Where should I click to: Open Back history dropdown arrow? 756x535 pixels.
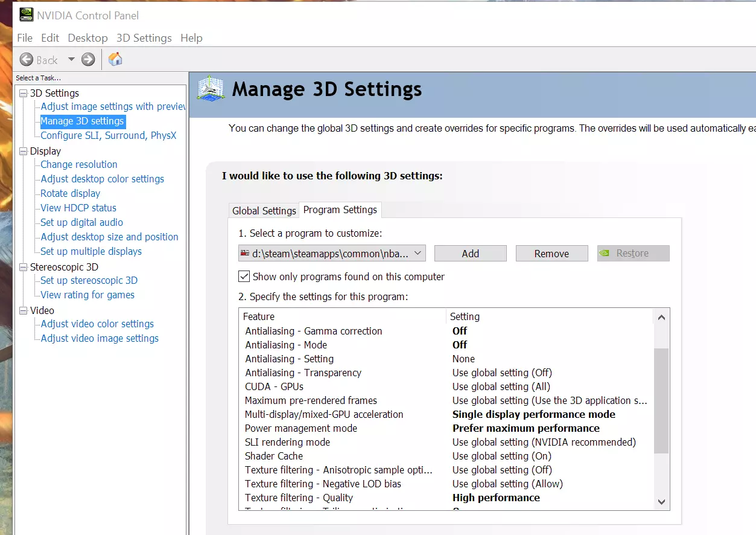(x=71, y=59)
